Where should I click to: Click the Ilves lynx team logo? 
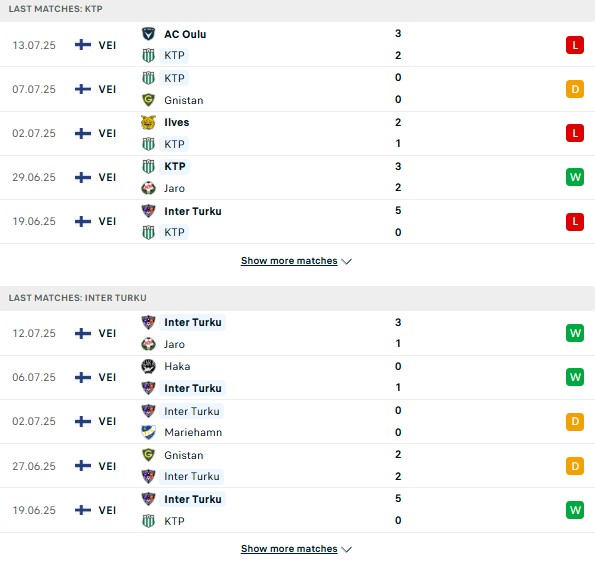[x=148, y=123]
